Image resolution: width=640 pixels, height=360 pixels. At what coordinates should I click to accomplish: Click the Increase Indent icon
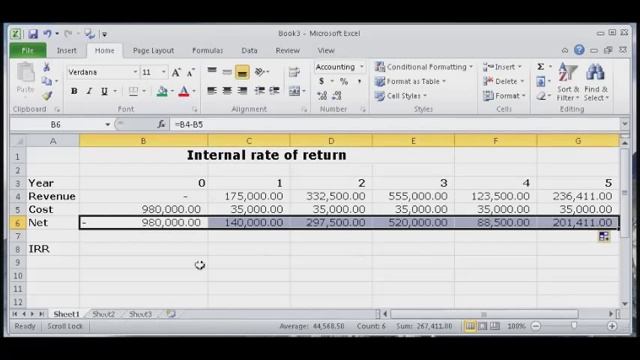[274, 91]
